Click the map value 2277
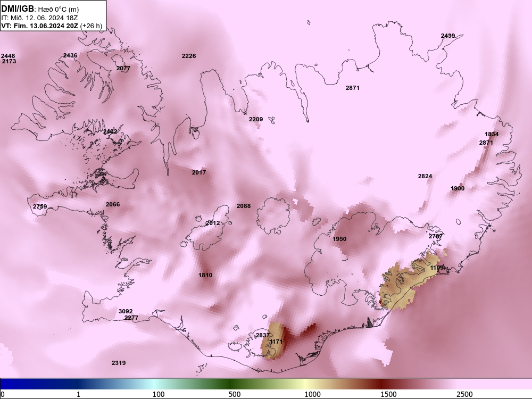Viewport: 532px width, 399px height. tap(131, 318)
